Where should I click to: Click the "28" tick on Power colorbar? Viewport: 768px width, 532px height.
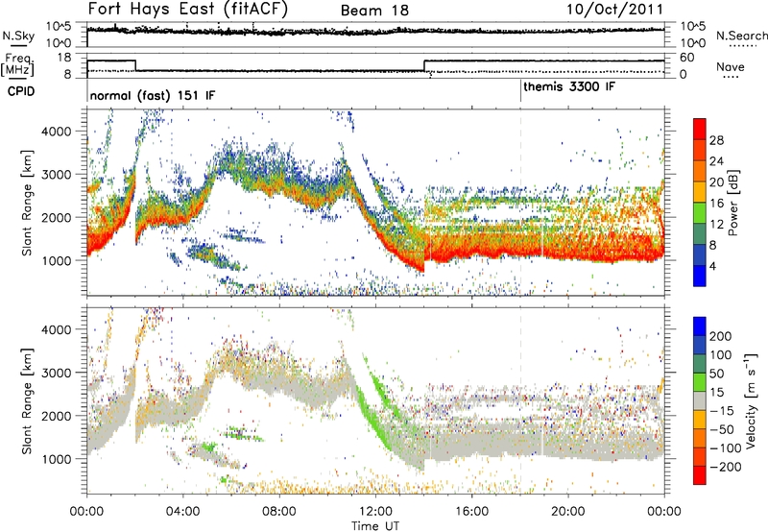(716, 141)
